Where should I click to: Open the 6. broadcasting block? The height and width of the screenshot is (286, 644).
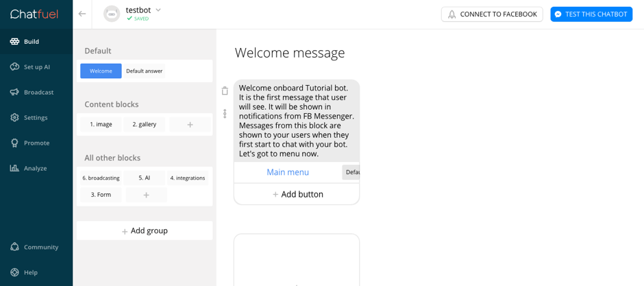click(101, 178)
